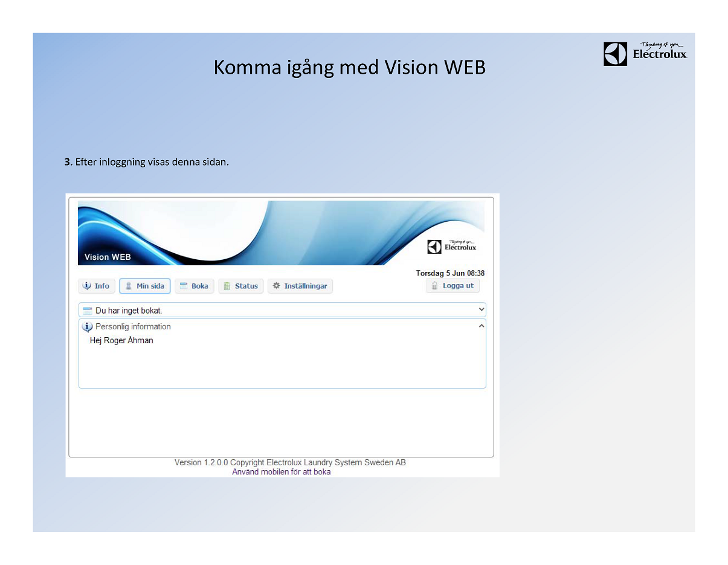Open the Boka booking tab
Viewport: 728px width, 565px height.
pyautogui.click(x=195, y=286)
